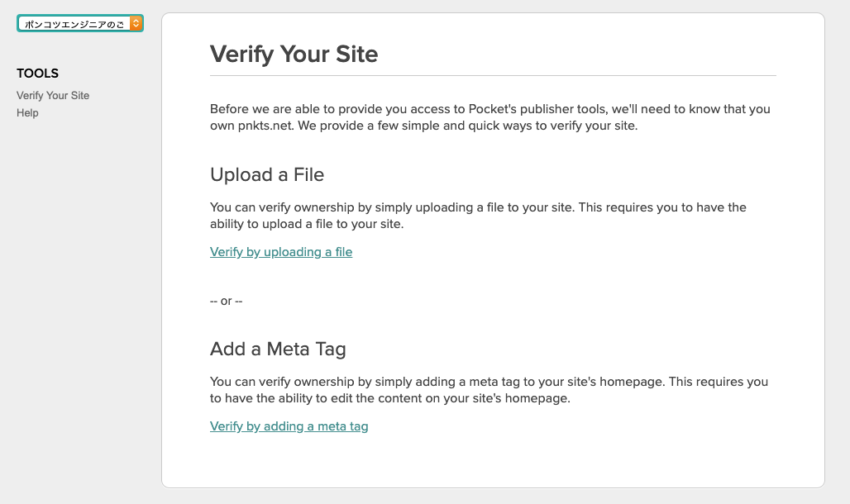
Task: Click the paragraph about editing site's homepage
Action: (x=489, y=390)
